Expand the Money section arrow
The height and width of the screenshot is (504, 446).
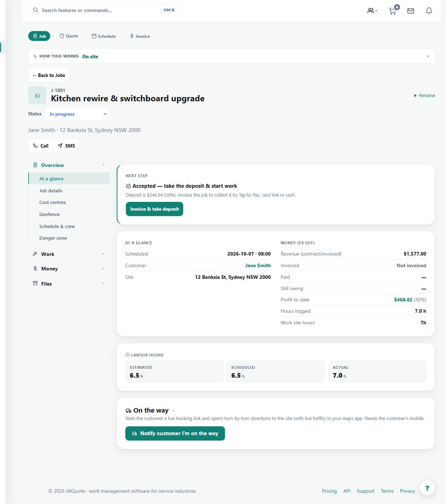point(103,269)
